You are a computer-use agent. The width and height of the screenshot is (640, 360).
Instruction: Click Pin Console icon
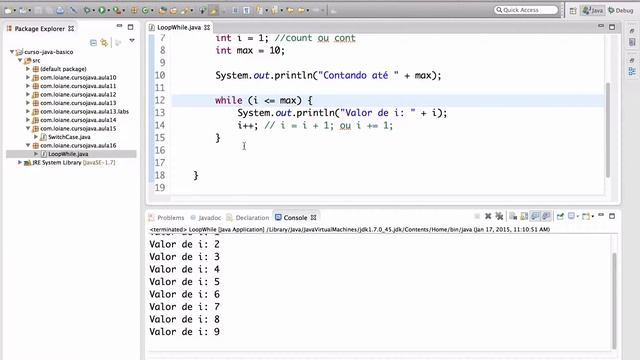pos(560,216)
